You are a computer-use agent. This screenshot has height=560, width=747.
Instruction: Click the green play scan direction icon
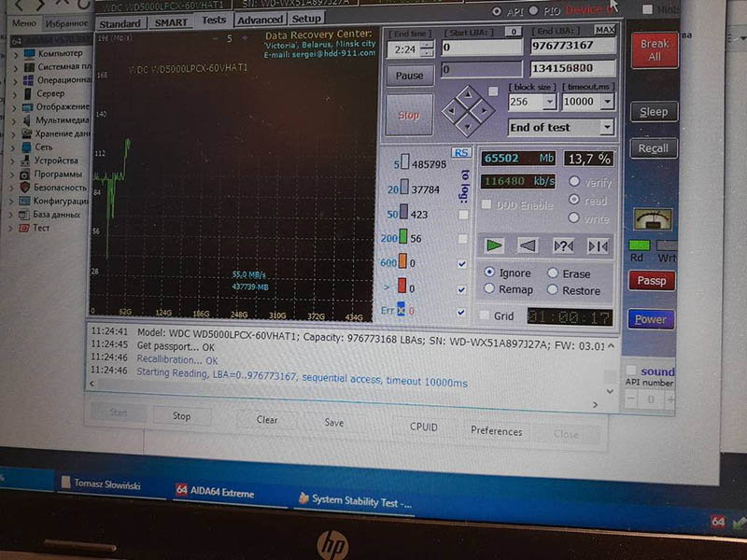pyautogui.click(x=495, y=245)
